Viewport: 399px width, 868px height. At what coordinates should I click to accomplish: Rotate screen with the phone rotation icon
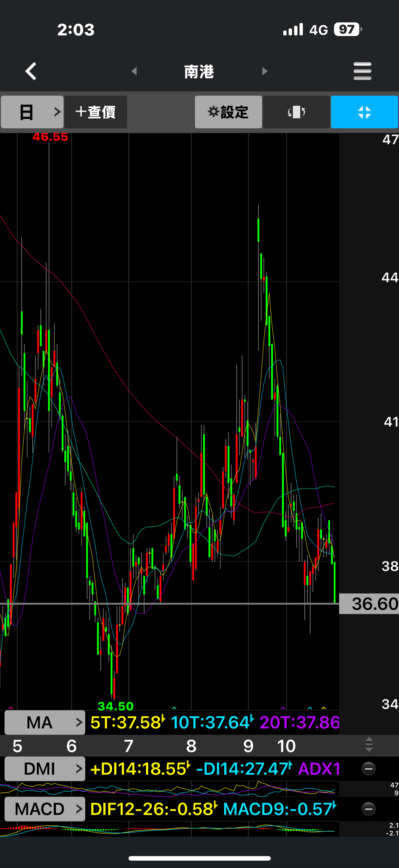296,112
